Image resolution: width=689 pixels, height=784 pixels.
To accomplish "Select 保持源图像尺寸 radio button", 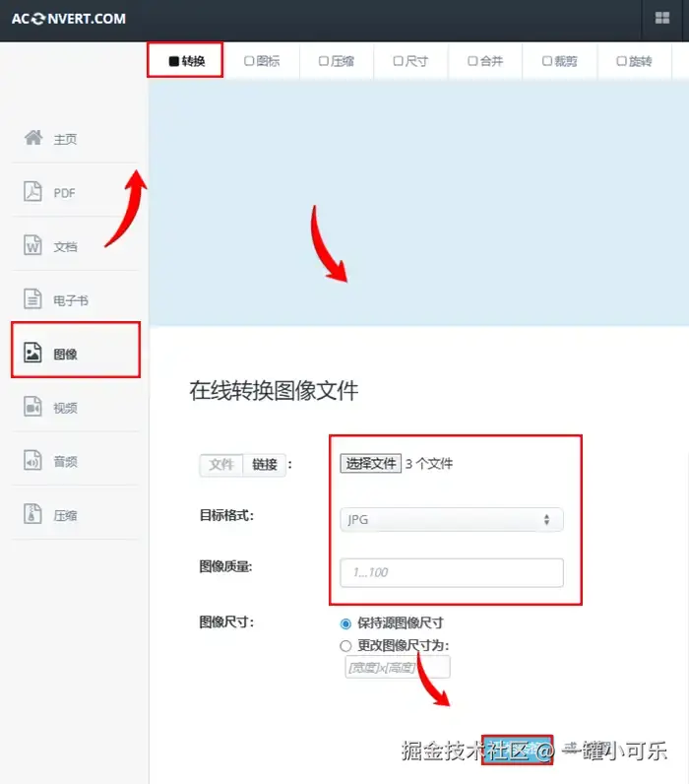I will 345,623.
